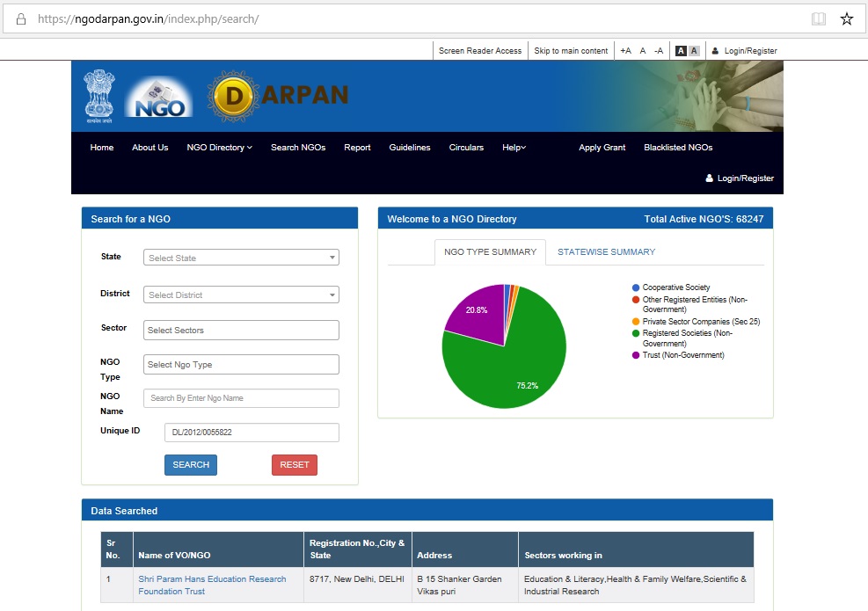View Blacklisted NGOs list

coord(678,147)
